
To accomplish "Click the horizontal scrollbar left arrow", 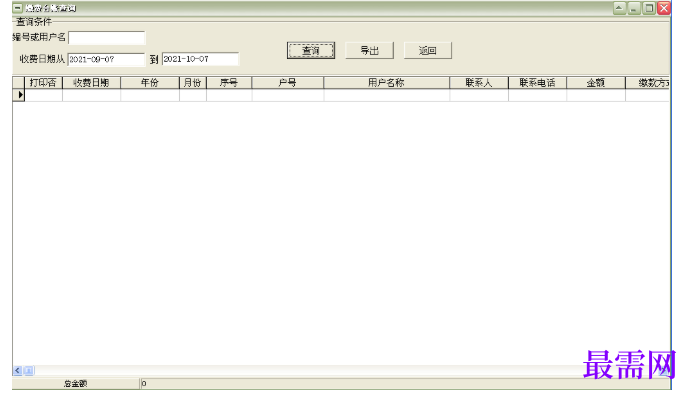I will click(17, 370).
